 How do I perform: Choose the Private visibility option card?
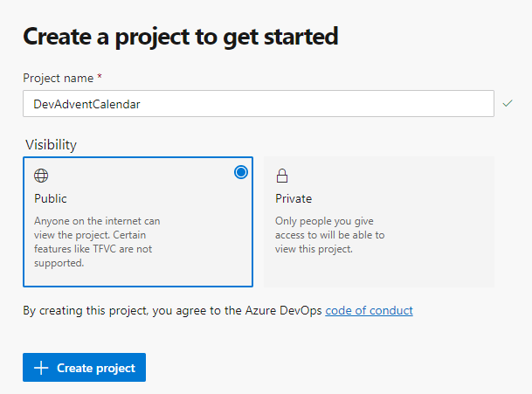coord(378,222)
